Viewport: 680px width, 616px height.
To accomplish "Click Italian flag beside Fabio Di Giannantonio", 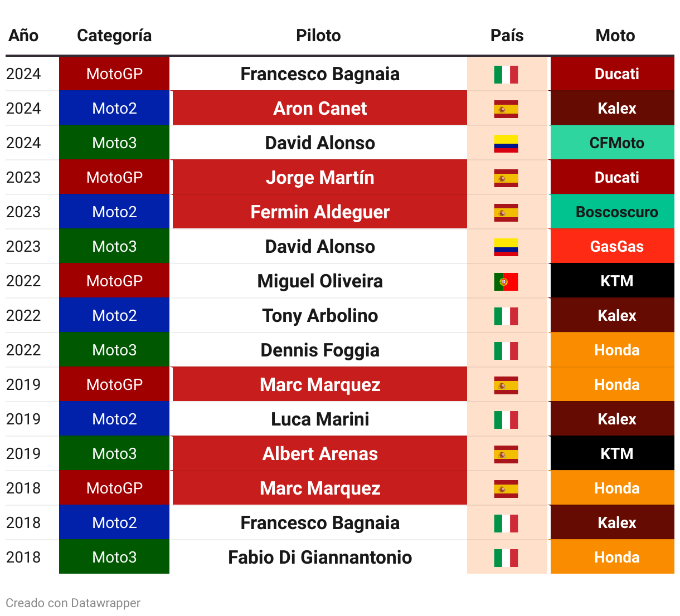I will point(506,558).
